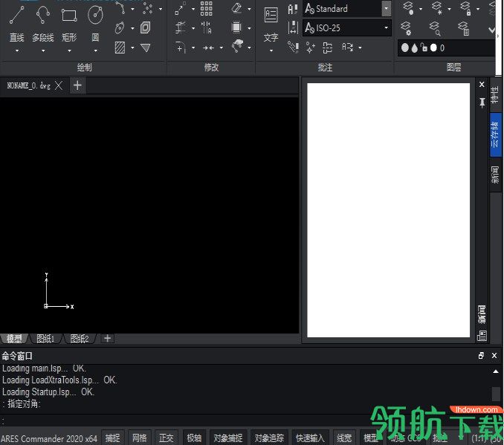Click layer 0 color swatch circle
The width and height of the screenshot is (504, 445).
pyautogui.click(x=433, y=48)
